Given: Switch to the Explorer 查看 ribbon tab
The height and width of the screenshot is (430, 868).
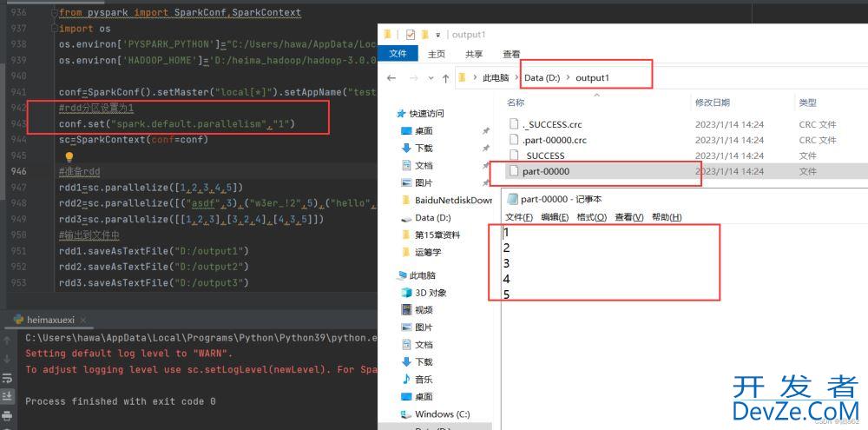Looking at the screenshot, I should [x=511, y=54].
